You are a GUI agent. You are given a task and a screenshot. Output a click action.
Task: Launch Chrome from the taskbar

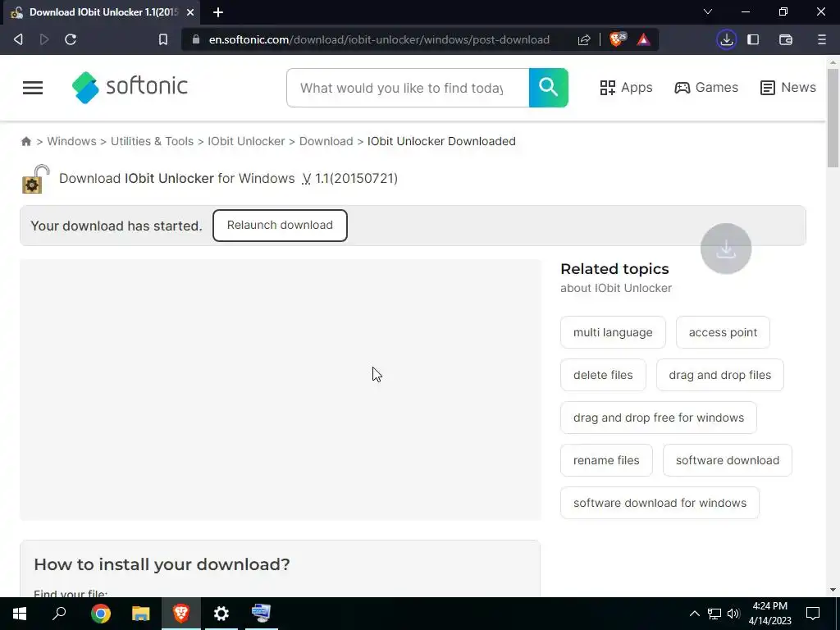(101, 614)
